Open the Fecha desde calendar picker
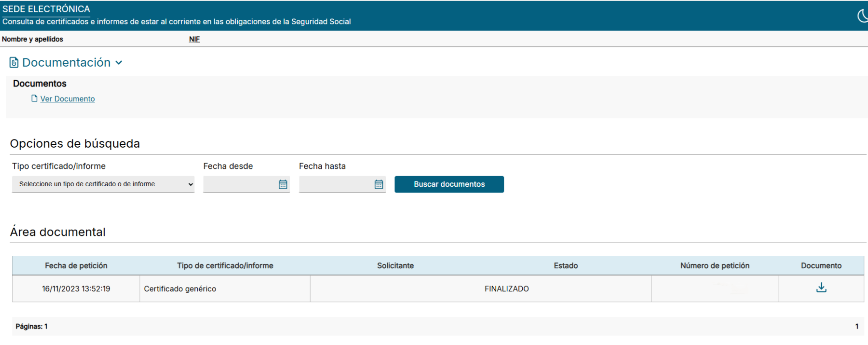 [283, 184]
